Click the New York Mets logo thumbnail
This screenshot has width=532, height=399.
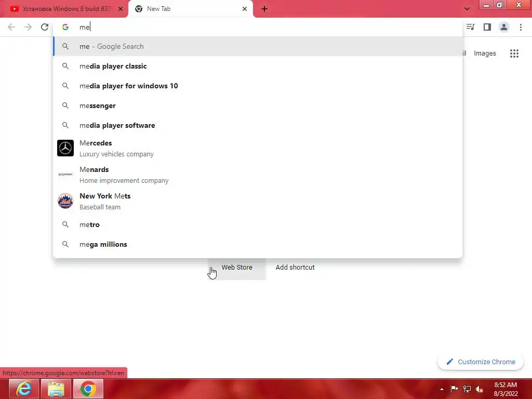pos(65,201)
